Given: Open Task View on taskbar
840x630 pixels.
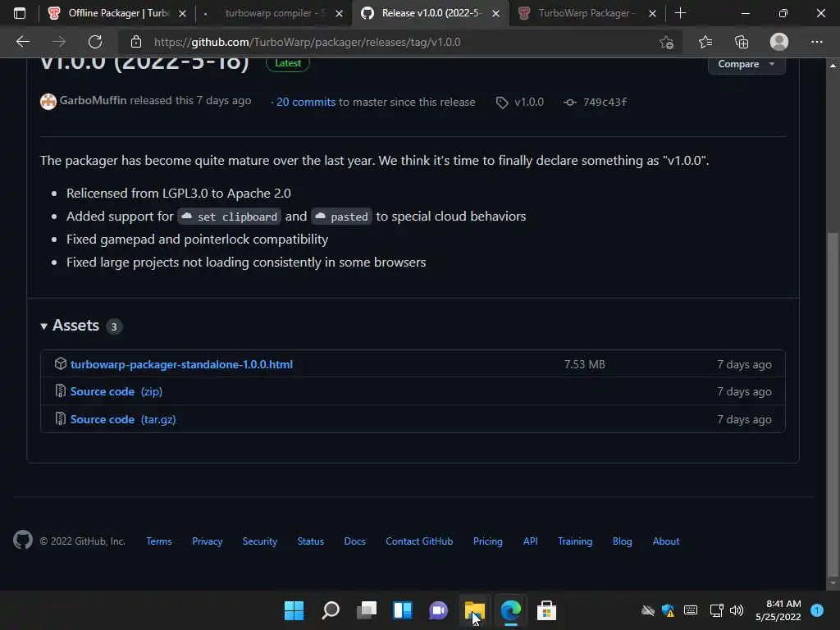Looking at the screenshot, I should click(367, 610).
